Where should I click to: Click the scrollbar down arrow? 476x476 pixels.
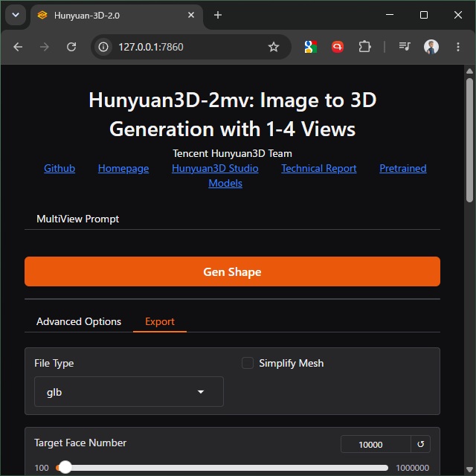pyautogui.click(x=469, y=469)
